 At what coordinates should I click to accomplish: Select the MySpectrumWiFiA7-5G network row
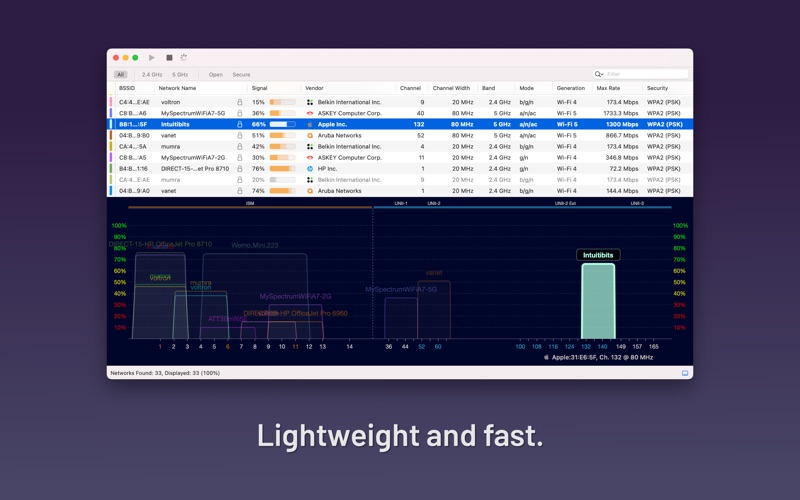(x=400, y=113)
